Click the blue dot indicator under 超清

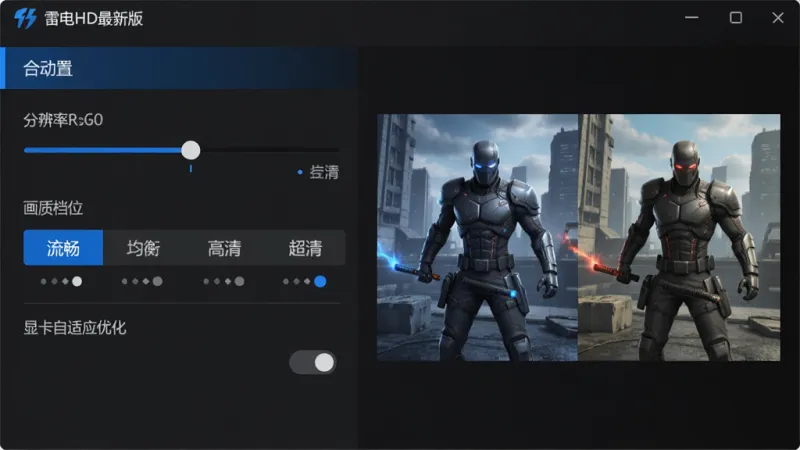[320, 281]
